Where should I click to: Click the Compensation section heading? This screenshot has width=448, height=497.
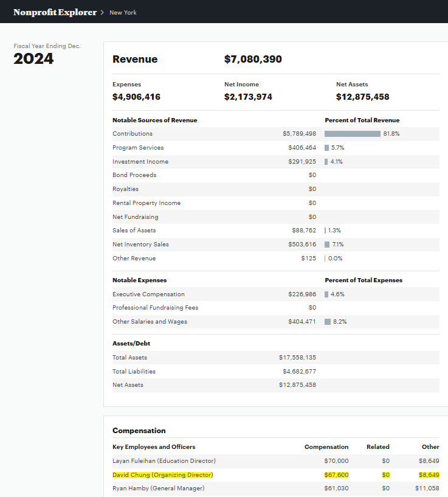(139, 431)
